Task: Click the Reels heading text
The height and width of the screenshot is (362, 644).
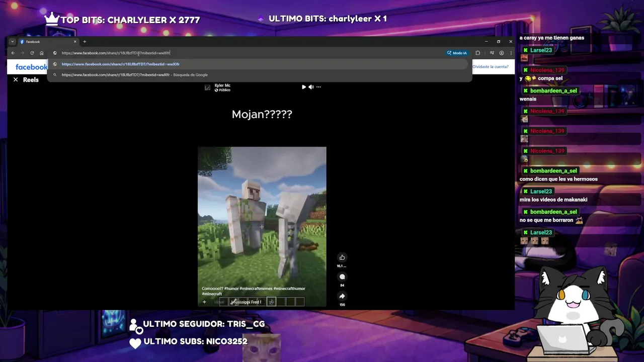Action: (31, 80)
